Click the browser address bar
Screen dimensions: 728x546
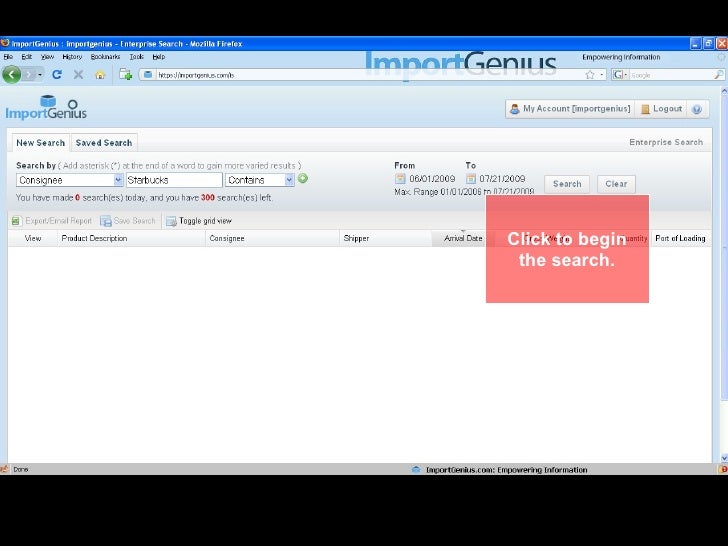362,75
